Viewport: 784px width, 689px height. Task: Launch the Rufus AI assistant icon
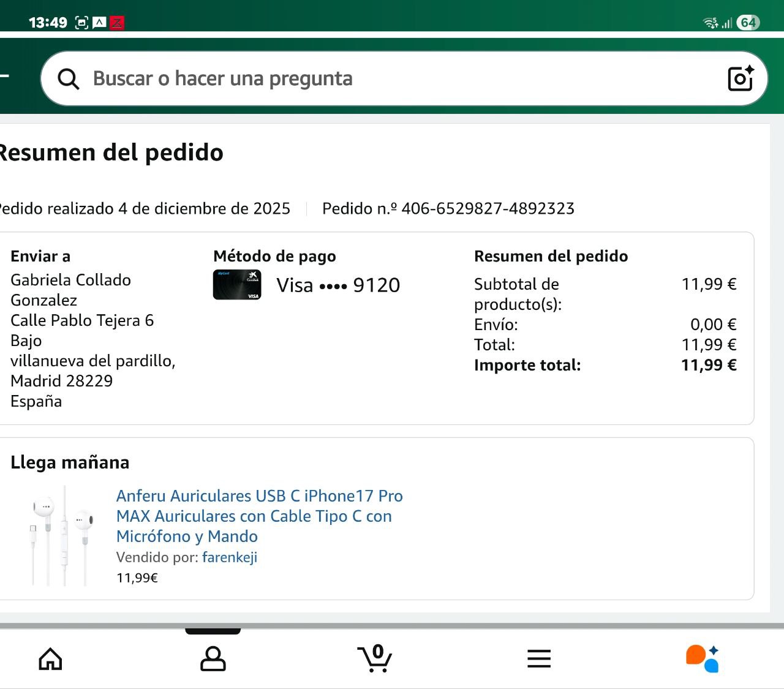pos(702,659)
